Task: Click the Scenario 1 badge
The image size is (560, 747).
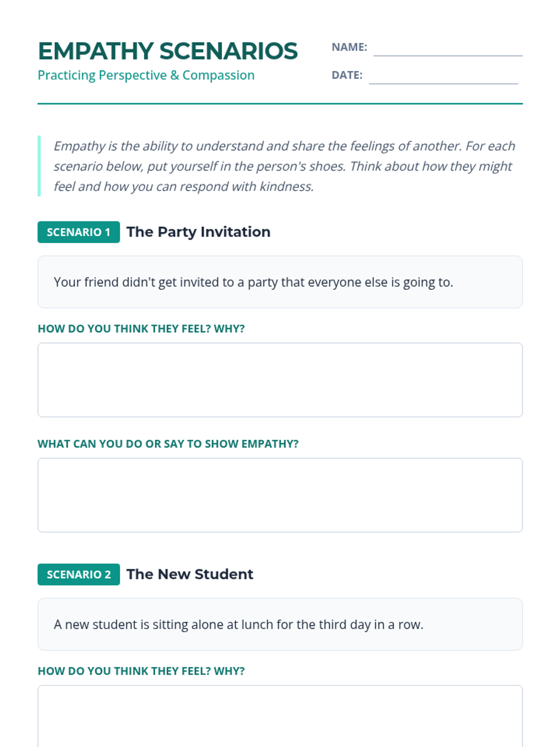Action: 78,232
